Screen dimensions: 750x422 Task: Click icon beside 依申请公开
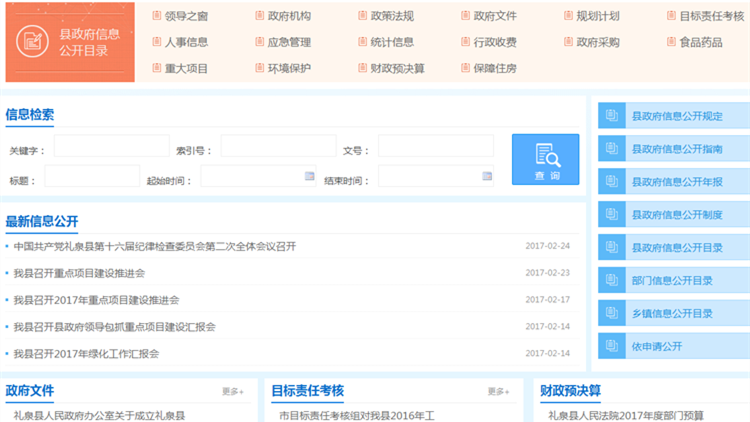coord(610,346)
